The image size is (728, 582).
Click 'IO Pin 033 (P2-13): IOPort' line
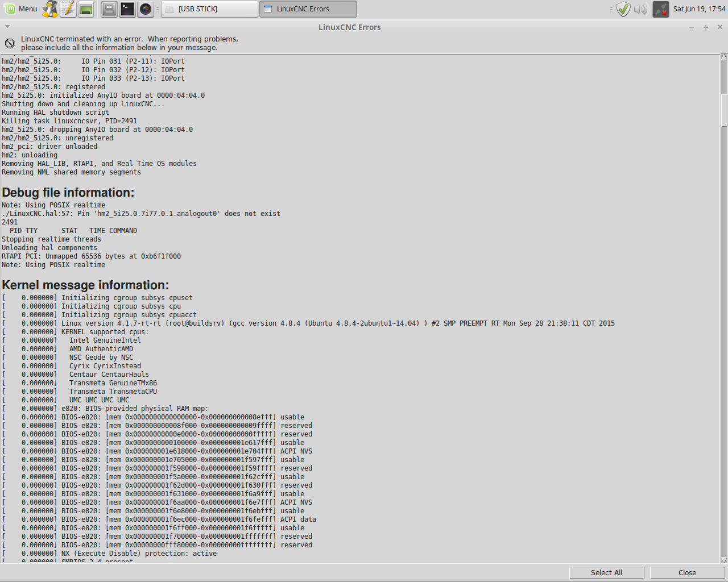(93, 78)
